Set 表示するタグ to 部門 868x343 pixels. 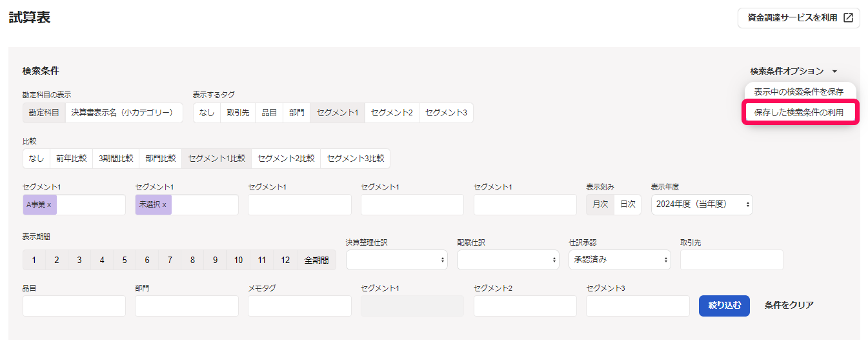coord(296,113)
